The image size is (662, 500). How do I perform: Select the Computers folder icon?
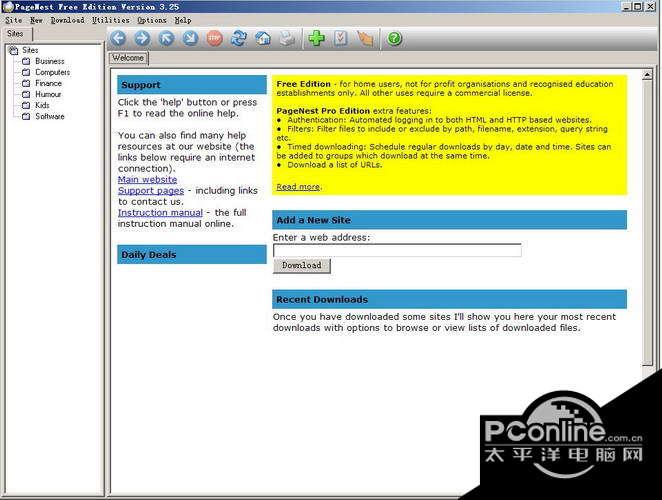click(26, 72)
